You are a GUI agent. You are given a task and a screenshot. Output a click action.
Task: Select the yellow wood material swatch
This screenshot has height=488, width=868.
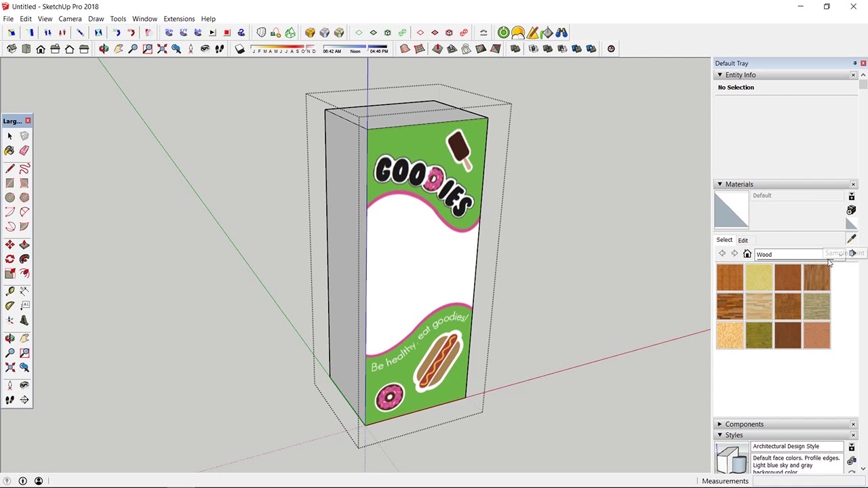tap(759, 278)
